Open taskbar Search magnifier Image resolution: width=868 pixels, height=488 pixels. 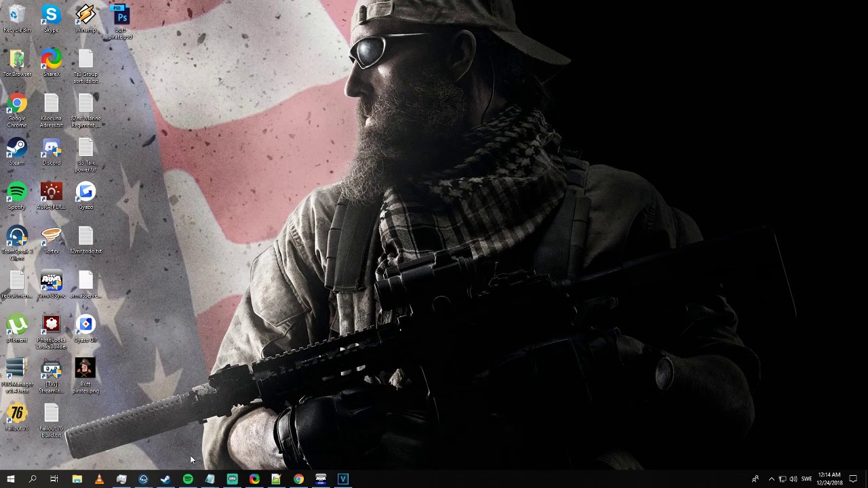click(32, 479)
